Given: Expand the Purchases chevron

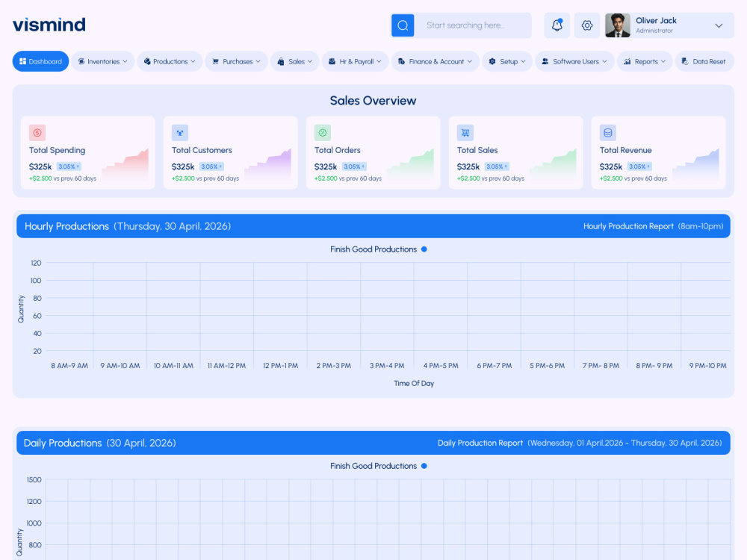Looking at the screenshot, I should [258, 61].
